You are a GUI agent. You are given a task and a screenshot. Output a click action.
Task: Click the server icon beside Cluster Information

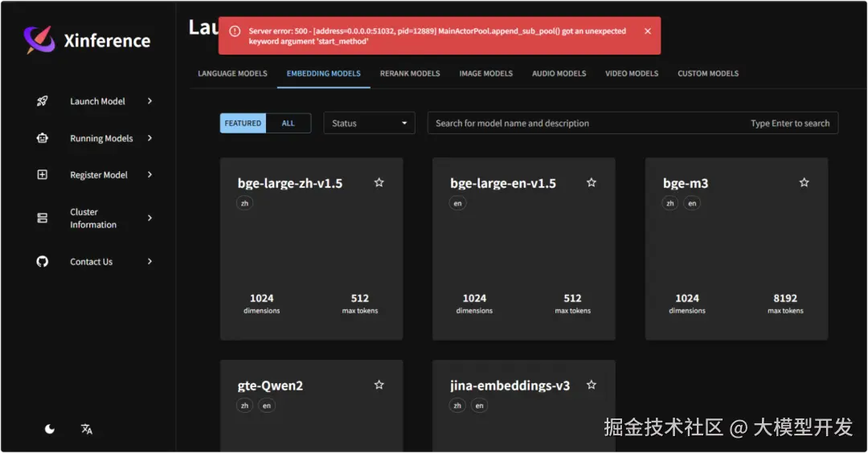[42, 218]
